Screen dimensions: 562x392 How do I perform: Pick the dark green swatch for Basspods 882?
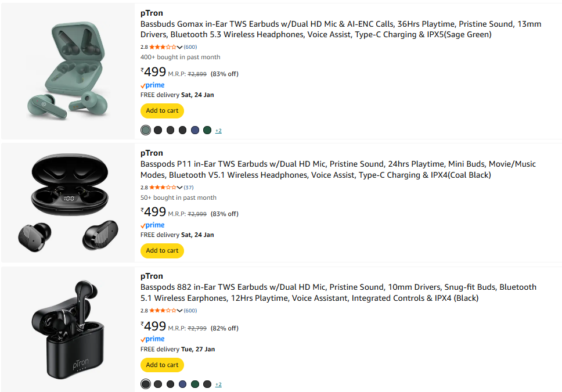[x=195, y=384]
